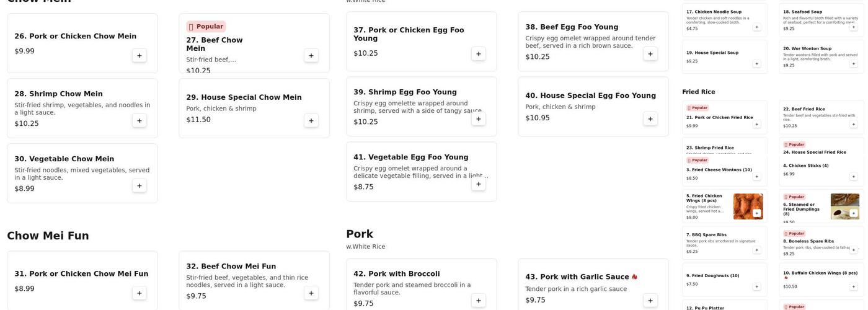Image resolution: width=868 pixels, height=310 pixels.
Task: Open the Shrimp Chow Mein item details
Action: pos(58,94)
